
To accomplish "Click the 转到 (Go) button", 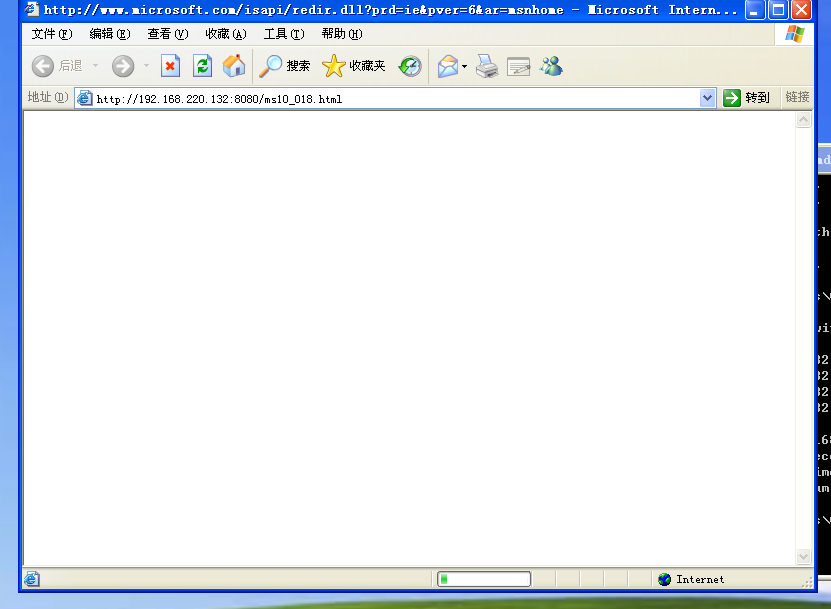I will tap(746, 98).
